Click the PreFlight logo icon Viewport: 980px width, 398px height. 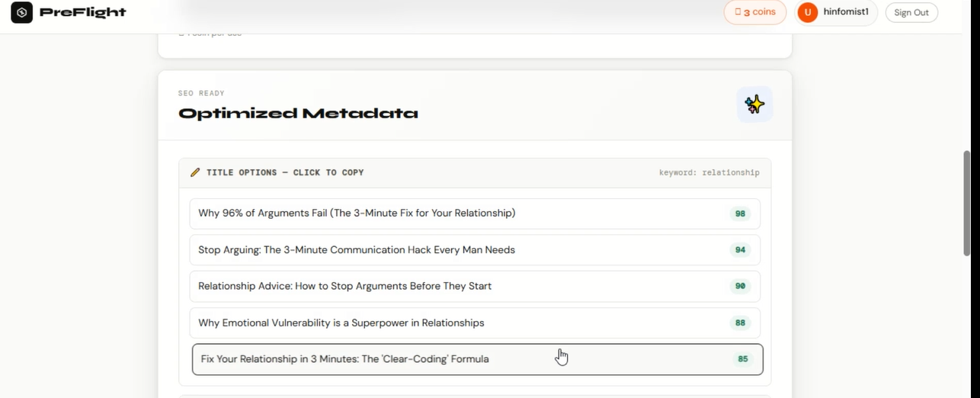22,12
